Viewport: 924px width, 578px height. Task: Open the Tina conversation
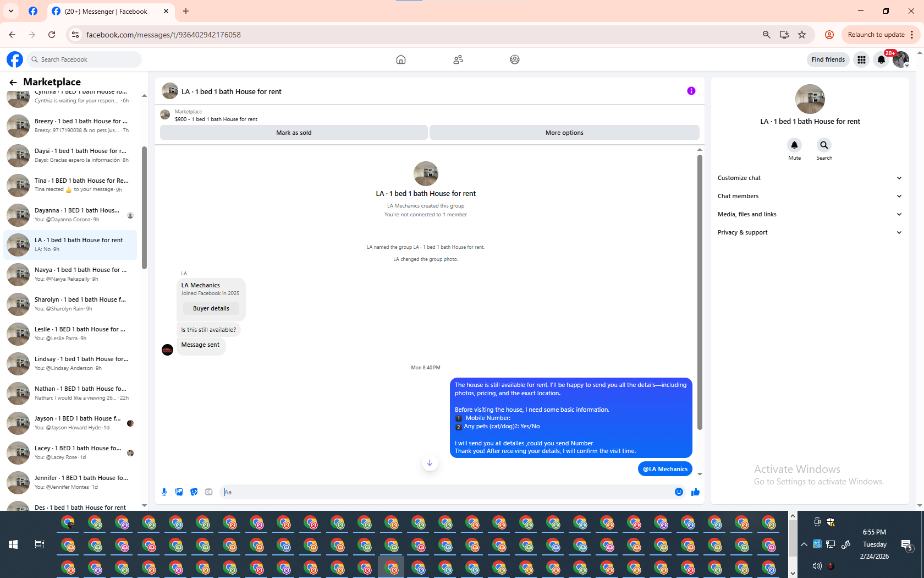[x=70, y=186]
